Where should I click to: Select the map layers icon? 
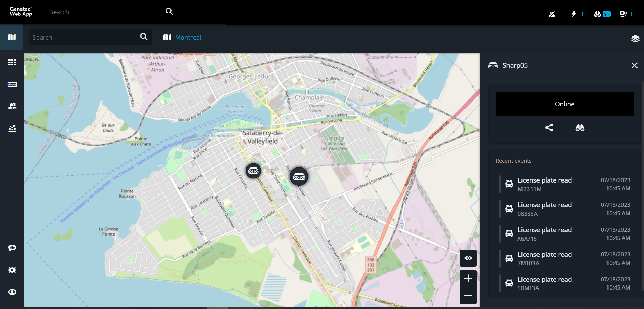635,39
